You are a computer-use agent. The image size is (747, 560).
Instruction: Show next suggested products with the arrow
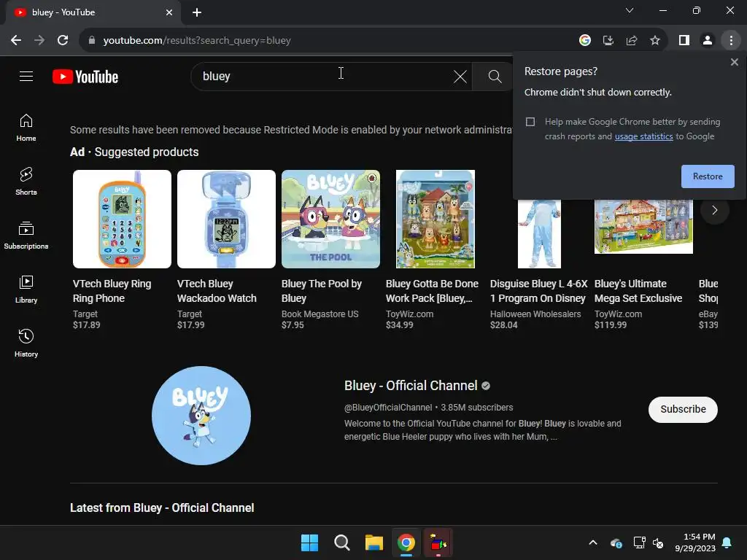click(715, 210)
